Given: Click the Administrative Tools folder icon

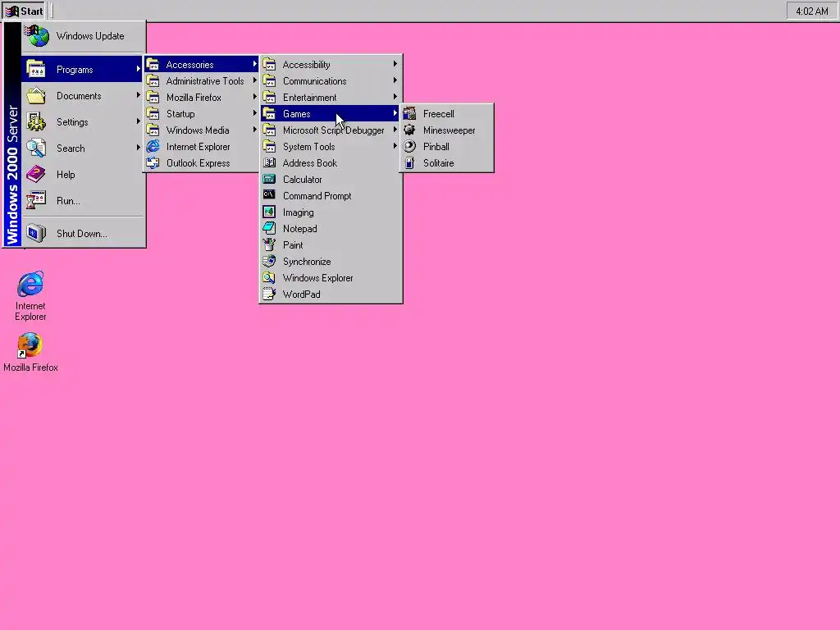Looking at the screenshot, I should point(153,80).
